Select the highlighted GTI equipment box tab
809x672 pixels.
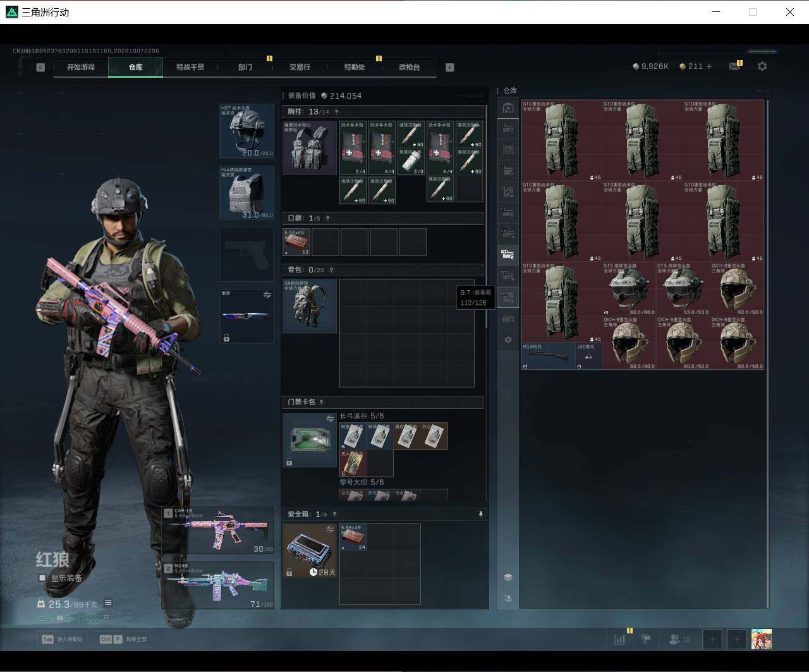[x=508, y=254]
